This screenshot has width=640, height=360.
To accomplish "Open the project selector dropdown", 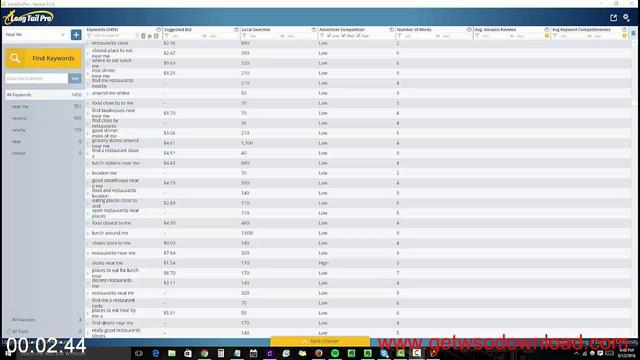I will point(36,35).
